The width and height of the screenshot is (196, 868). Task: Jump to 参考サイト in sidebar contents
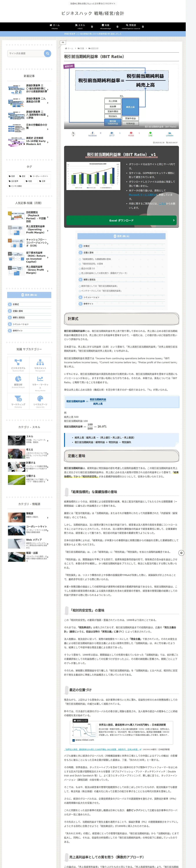[18, 331]
